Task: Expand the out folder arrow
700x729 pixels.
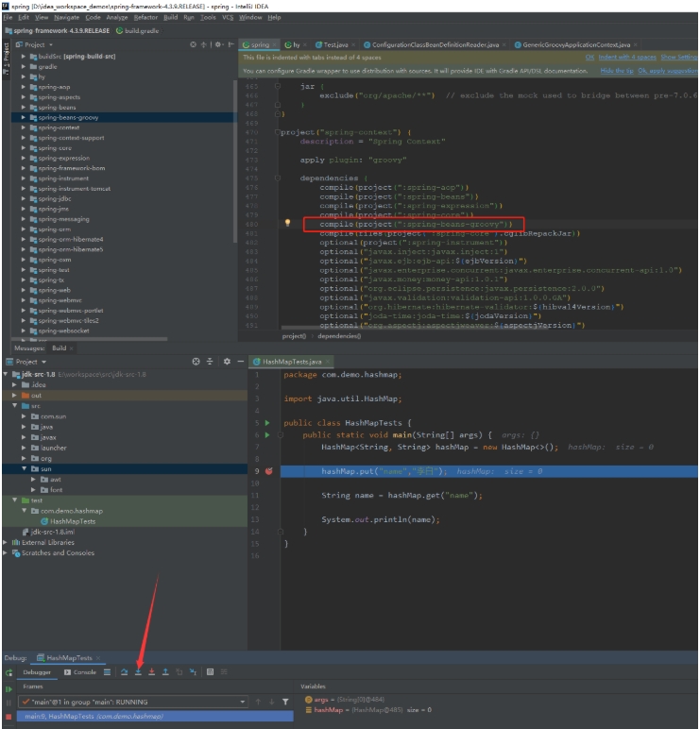Action: [14, 395]
